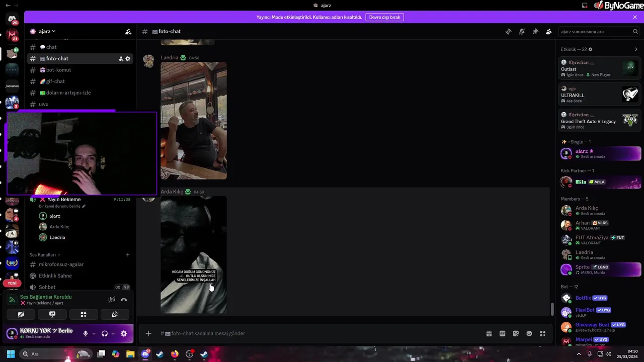The height and width of the screenshot is (362, 644).
Task: Open foto-chat channel settings gear
Action: pyautogui.click(x=128, y=59)
